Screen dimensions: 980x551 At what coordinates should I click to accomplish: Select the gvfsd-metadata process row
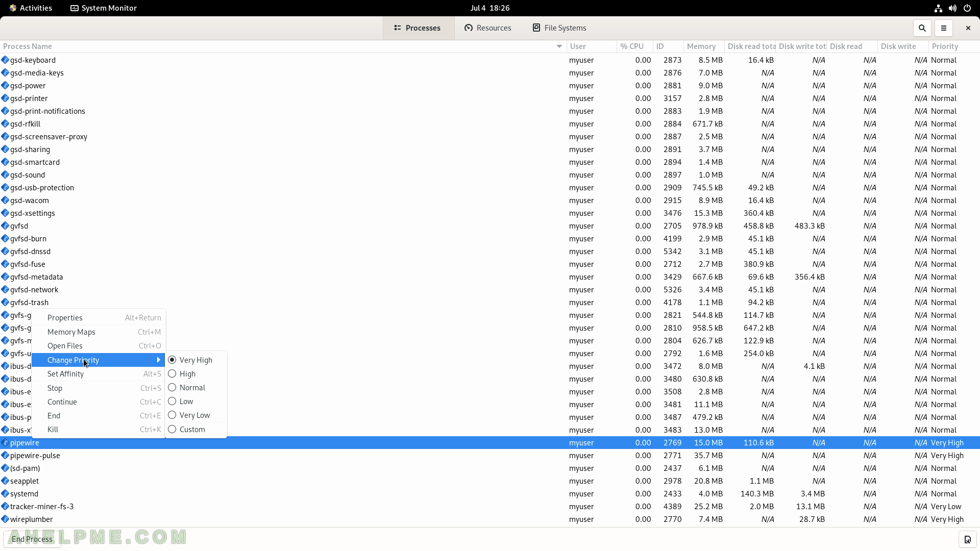(x=490, y=277)
